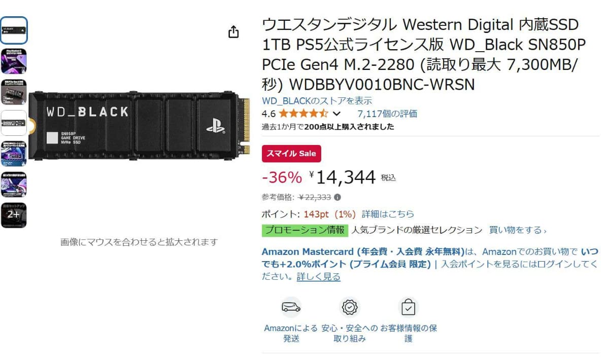The image size is (609, 364).
Task: Click the Amazonによる発送 delivery truck icon
Action: pos(291,307)
